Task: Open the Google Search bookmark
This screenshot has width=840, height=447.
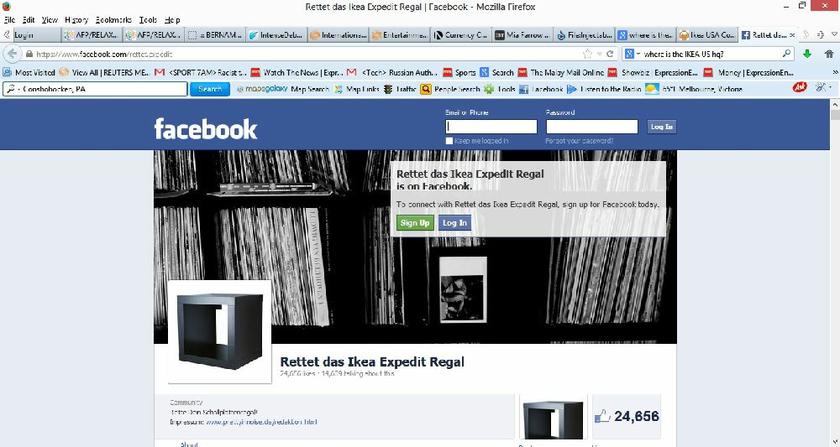Action: (497, 72)
